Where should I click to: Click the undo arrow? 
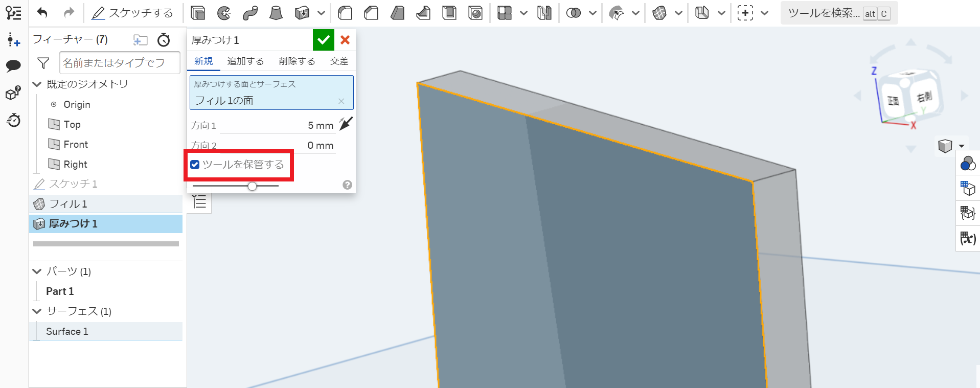(42, 13)
